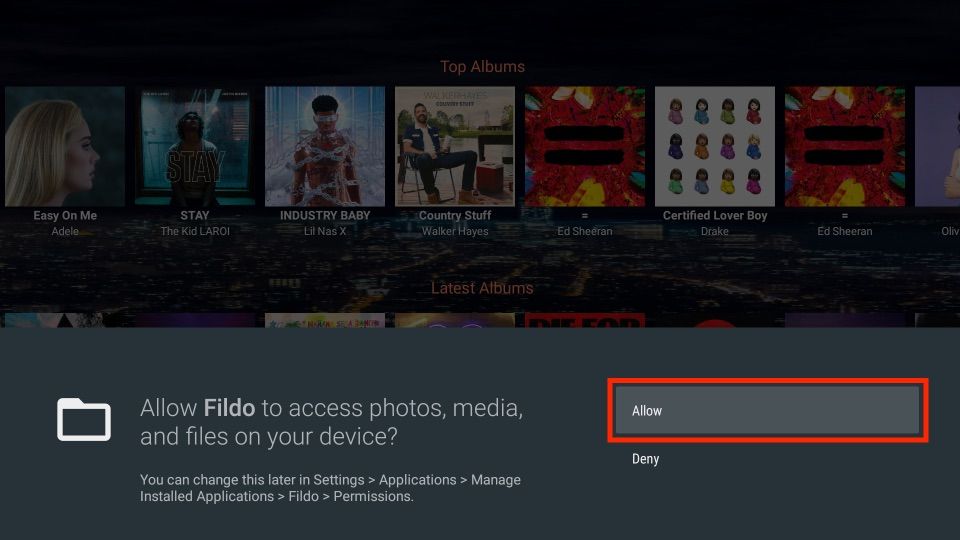Click the Country Stuff title text
Image resolution: width=960 pixels, height=540 pixels.
point(455,216)
